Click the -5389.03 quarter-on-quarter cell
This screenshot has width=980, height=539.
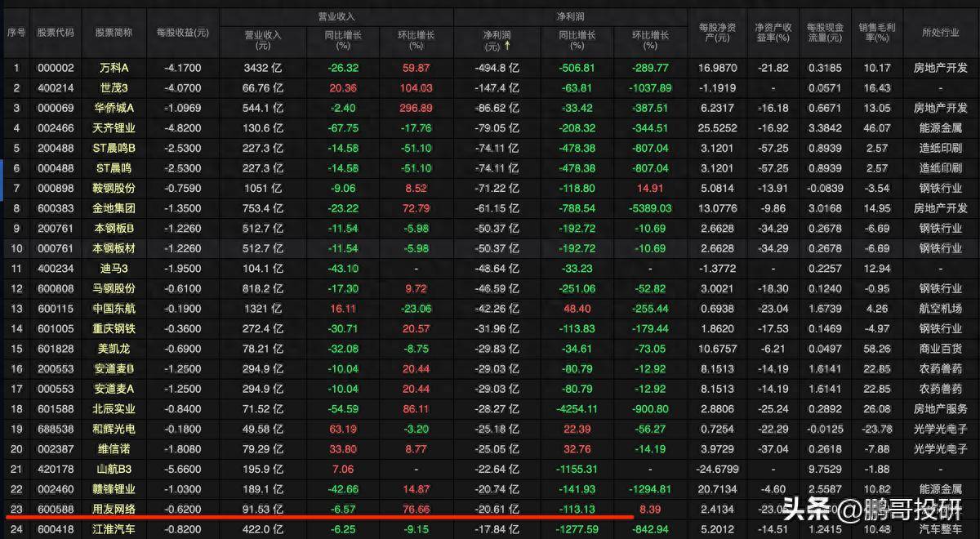(x=650, y=208)
